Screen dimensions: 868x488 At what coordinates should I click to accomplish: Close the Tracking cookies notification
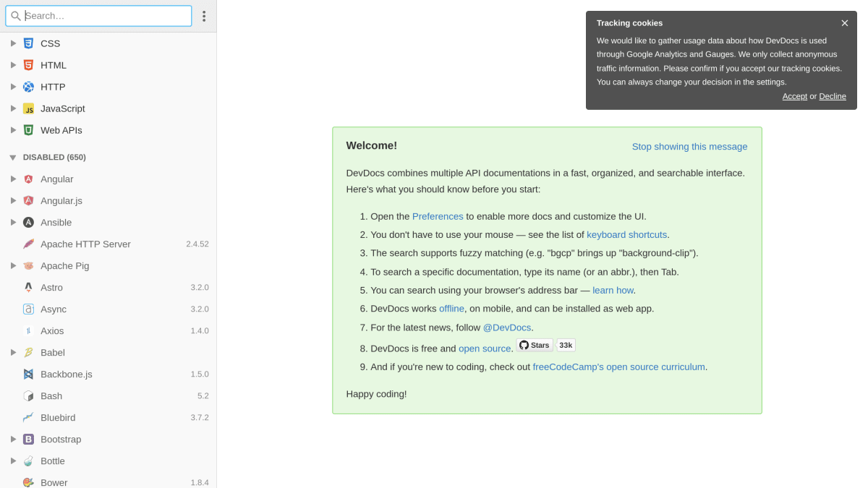coord(845,23)
